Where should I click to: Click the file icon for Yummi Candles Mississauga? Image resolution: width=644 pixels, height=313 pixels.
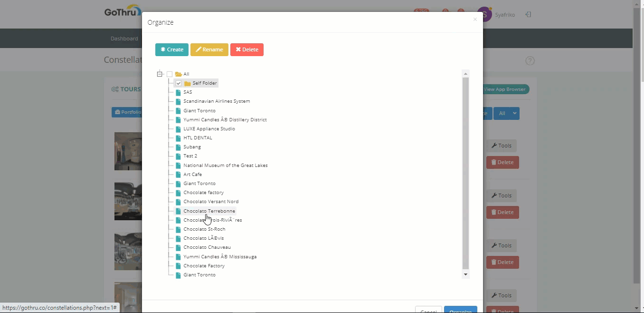pyautogui.click(x=178, y=257)
